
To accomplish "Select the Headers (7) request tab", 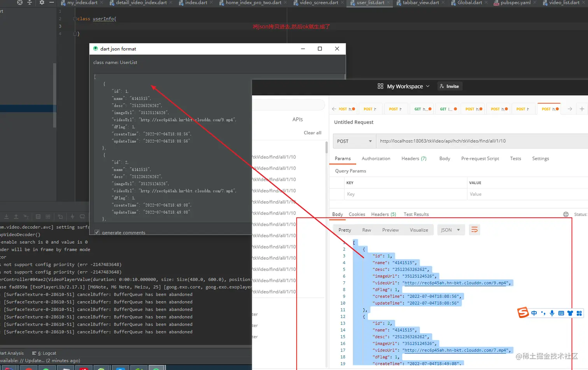I will pos(414,159).
